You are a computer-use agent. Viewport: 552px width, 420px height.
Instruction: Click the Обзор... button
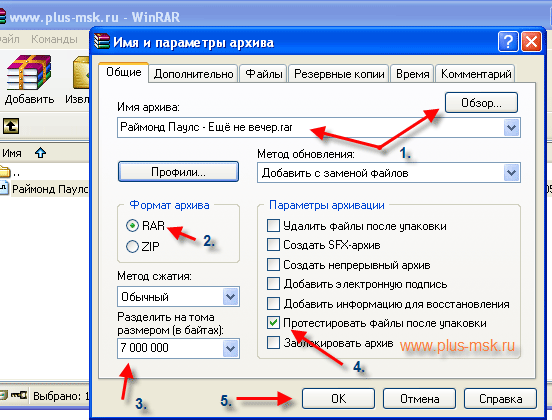click(x=481, y=102)
